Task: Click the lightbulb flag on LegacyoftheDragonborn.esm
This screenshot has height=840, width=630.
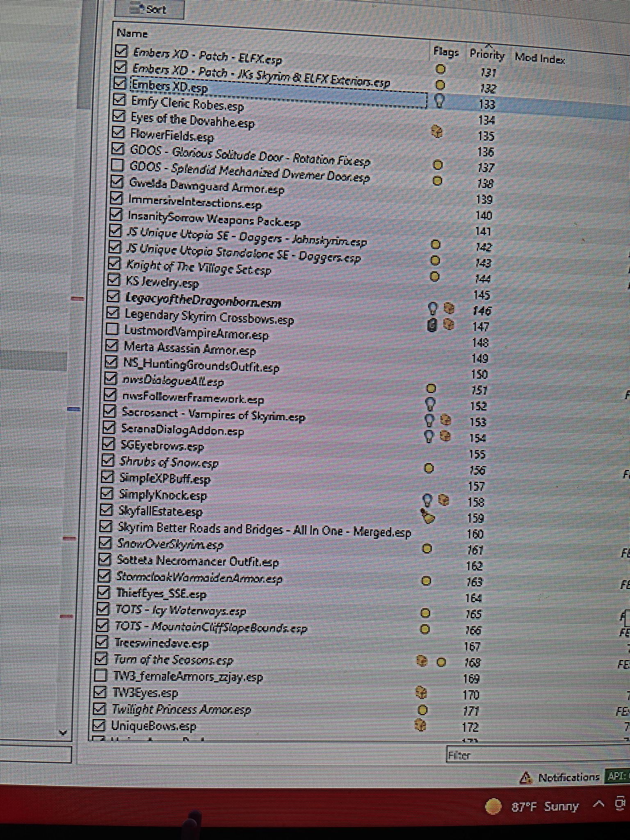Action: 432,308
